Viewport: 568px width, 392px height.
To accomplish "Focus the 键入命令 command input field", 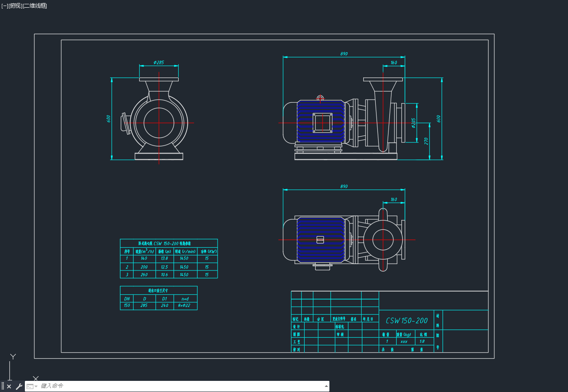I will (182, 386).
